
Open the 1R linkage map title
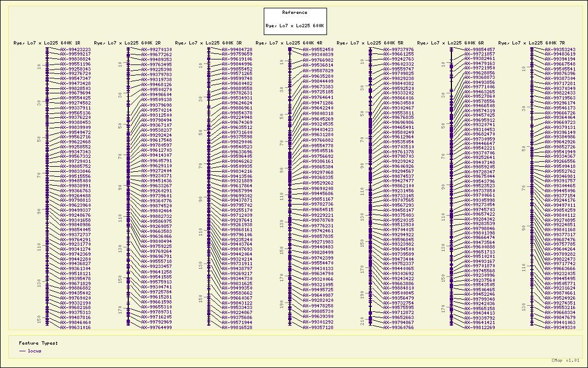click(x=47, y=43)
